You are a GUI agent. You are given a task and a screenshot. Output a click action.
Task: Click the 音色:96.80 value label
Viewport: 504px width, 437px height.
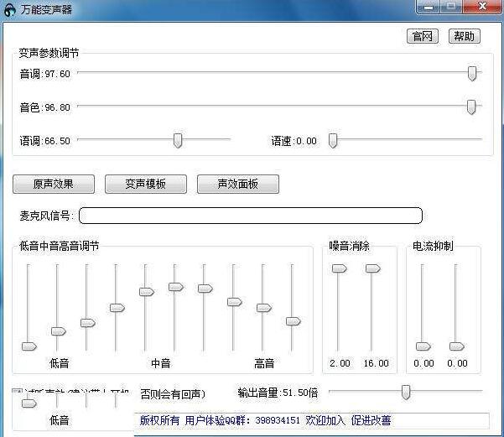click(45, 107)
